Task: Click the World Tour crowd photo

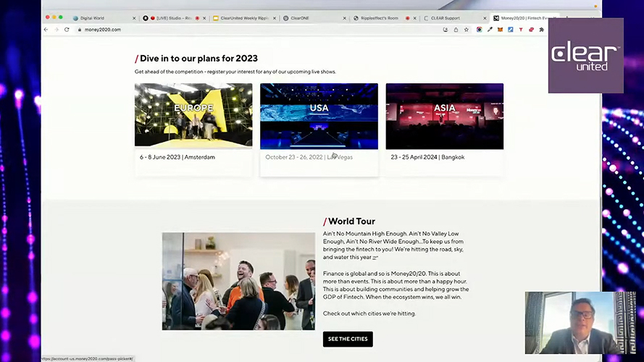Action: tap(238, 281)
